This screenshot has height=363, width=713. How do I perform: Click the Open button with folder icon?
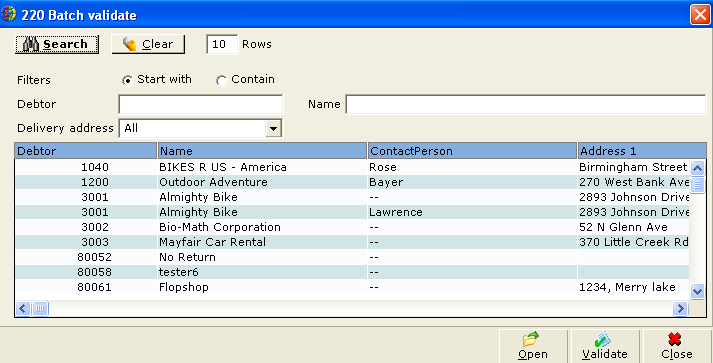tap(533, 346)
